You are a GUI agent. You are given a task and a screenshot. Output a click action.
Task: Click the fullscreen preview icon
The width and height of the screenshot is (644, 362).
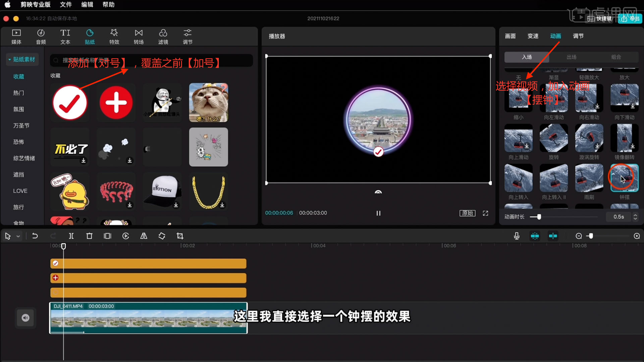(x=485, y=213)
